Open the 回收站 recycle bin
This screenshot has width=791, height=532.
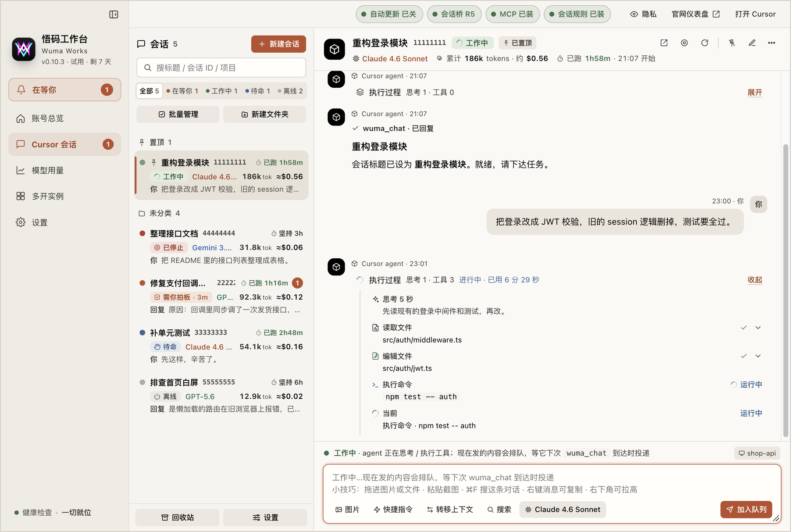pos(177,518)
